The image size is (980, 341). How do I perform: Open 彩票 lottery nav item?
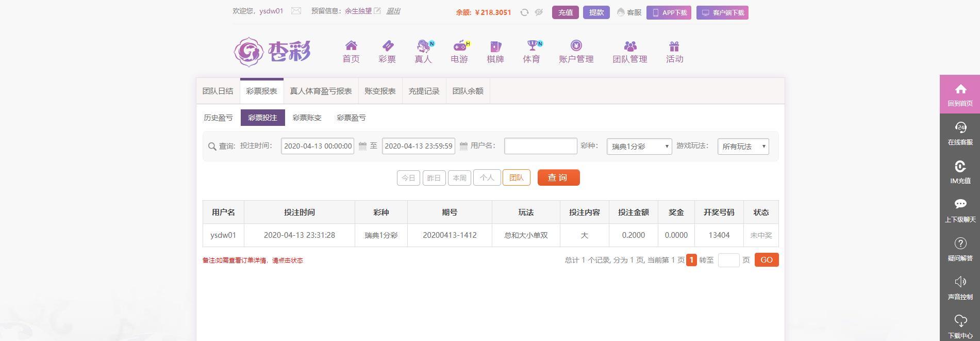pos(387,52)
